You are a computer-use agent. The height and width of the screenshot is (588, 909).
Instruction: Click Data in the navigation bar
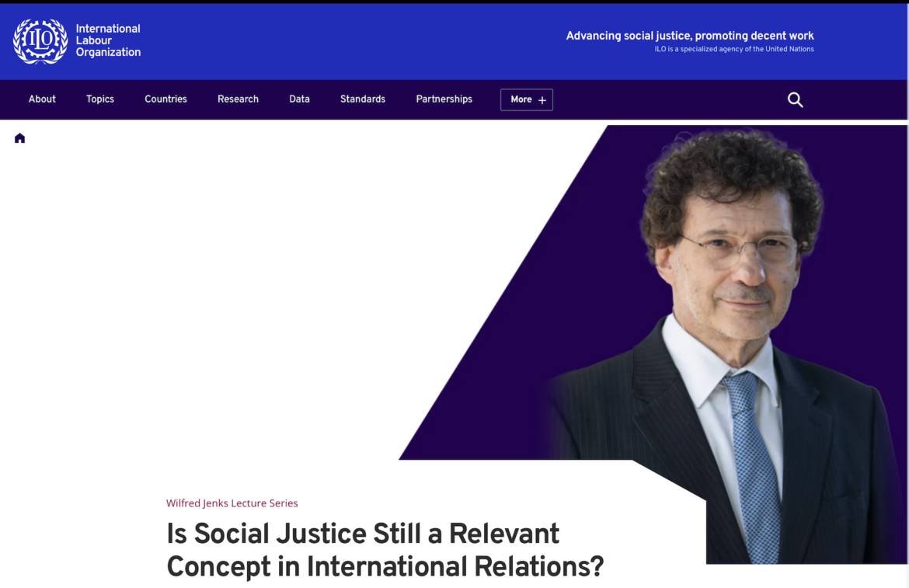tap(300, 99)
